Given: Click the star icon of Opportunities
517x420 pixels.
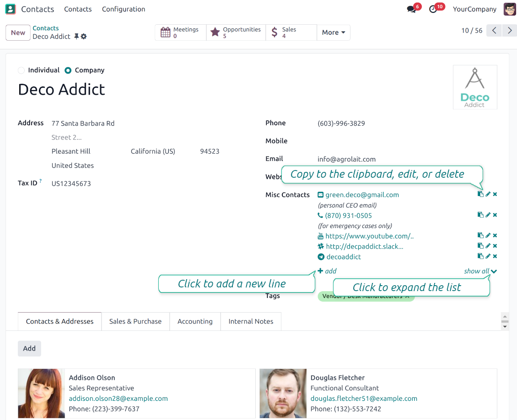Looking at the screenshot, I should (x=215, y=32).
